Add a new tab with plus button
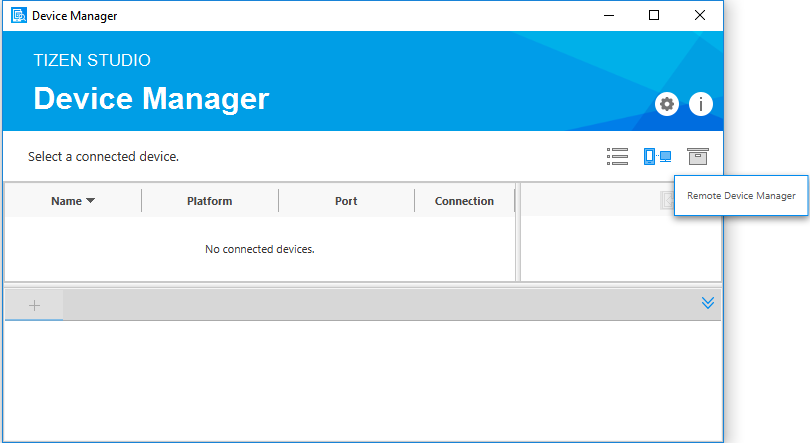810x443 pixels. [x=34, y=305]
